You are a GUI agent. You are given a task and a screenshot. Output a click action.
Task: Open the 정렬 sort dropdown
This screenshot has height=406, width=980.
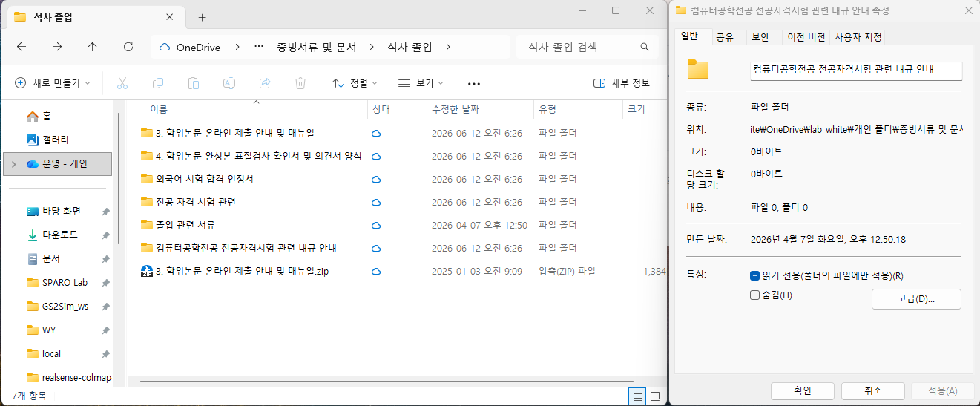[x=355, y=83]
